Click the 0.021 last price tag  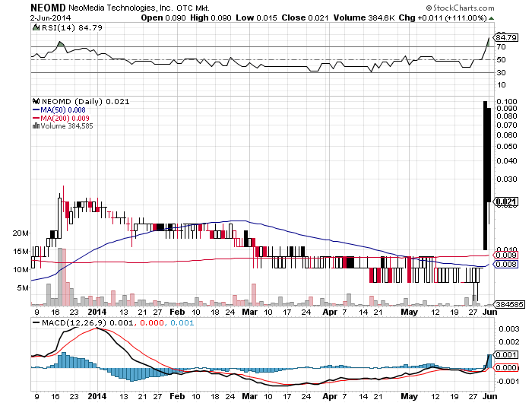[506, 201]
